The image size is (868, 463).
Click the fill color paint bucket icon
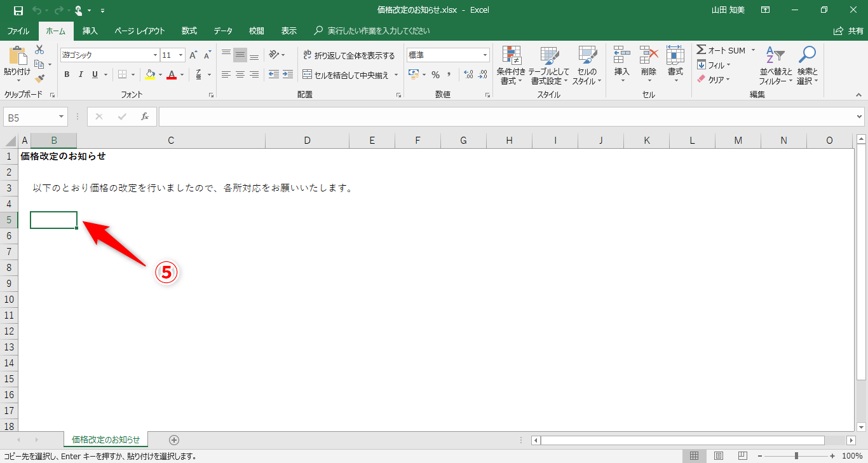pyautogui.click(x=150, y=74)
